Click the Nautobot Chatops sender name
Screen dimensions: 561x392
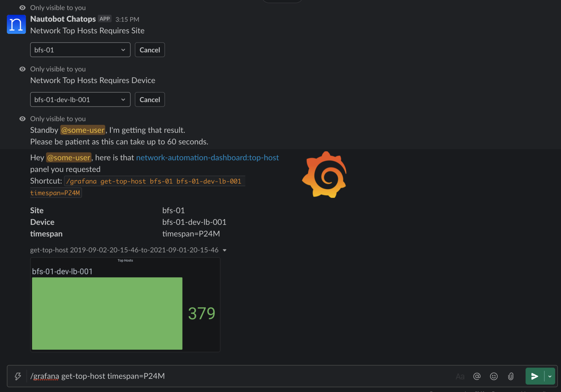click(63, 19)
